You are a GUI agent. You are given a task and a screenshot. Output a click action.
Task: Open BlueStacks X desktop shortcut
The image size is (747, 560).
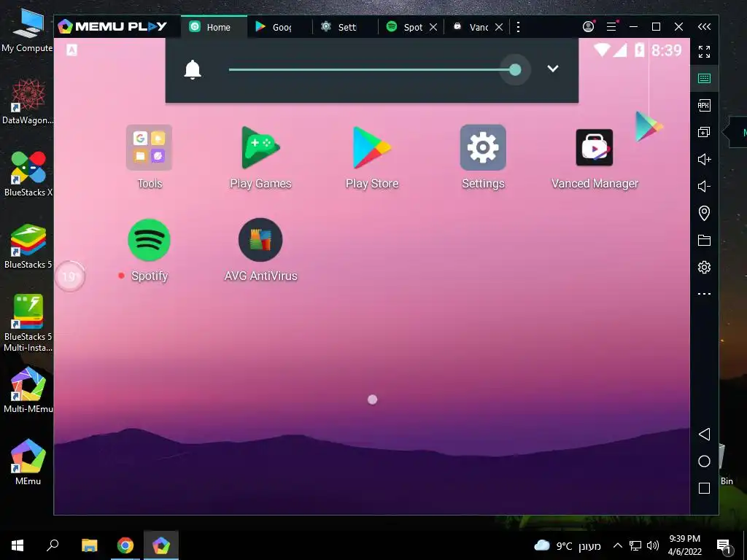click(x=28, y=174)
